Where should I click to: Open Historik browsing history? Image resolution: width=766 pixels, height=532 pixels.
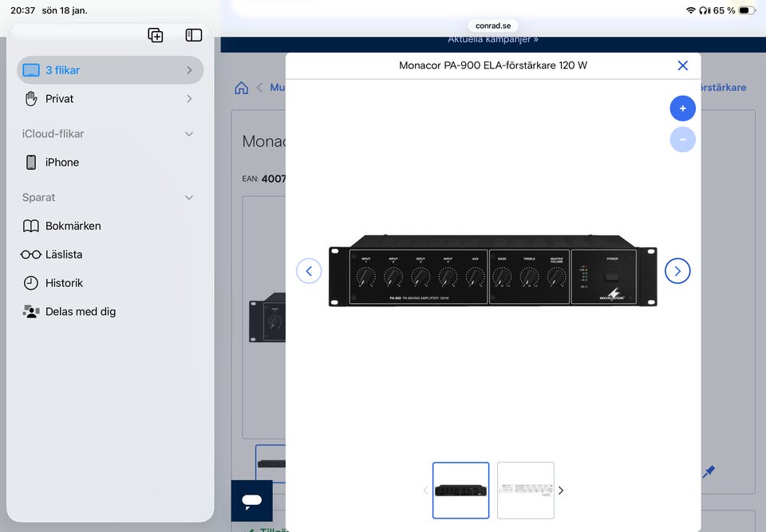click(x=64, y=283)
